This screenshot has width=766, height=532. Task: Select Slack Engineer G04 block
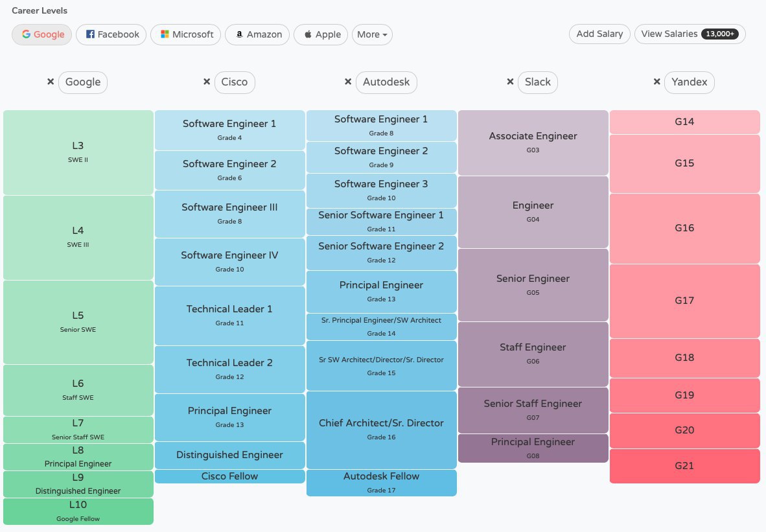tap(533, 212)
